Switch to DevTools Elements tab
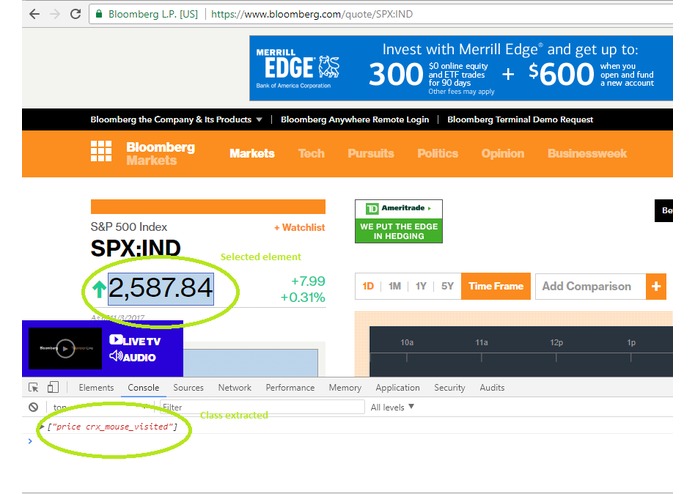Viewport: 695px width, 494px height. (x=96, y=388)
